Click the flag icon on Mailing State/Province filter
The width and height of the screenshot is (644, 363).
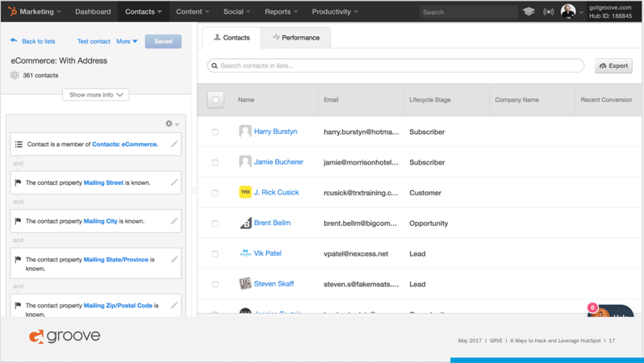(x=18, y=260)
